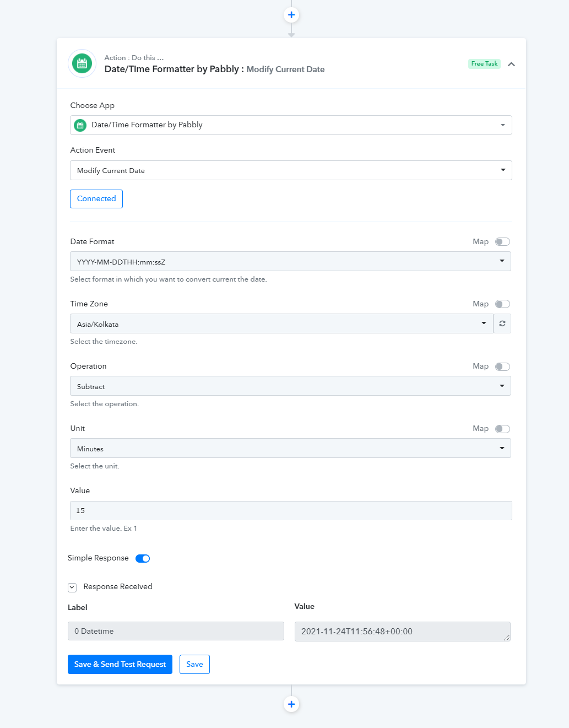
Task: Switch on Map toggle for Unit
Action: (x=502, y=429)
